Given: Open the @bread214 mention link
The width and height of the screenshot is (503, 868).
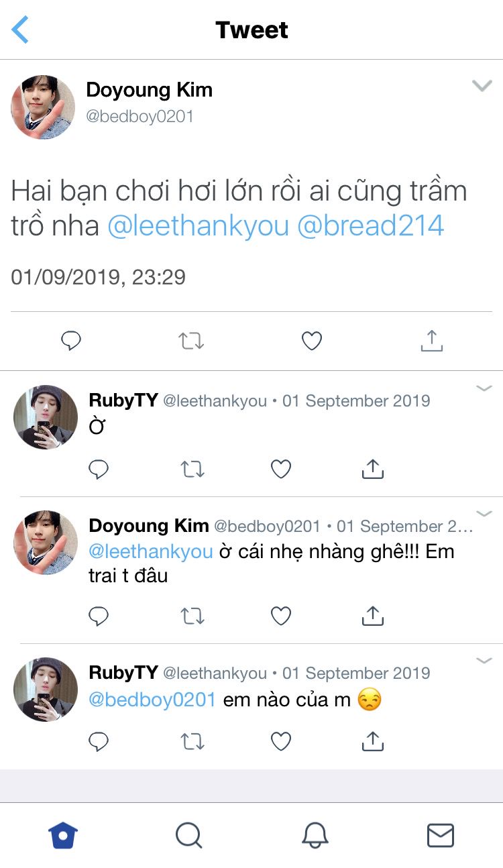Looking at the screenshot, I should tap(370, 226).
